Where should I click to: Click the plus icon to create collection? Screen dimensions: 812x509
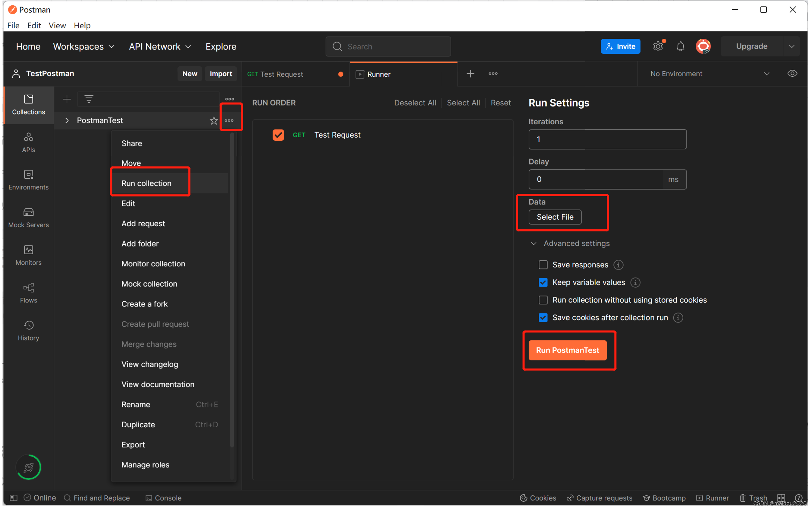[x=67, y=99]
